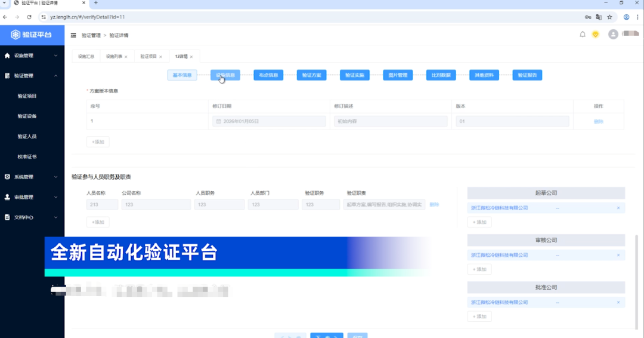644x338 pixels.
Task: Open the 验证报告 step button
Action: pos(527,75)
